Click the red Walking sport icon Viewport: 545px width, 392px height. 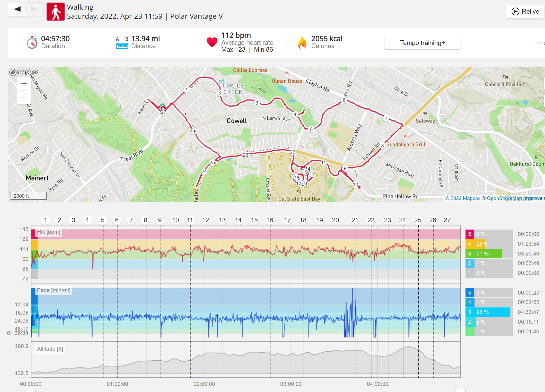pos(55,12)
